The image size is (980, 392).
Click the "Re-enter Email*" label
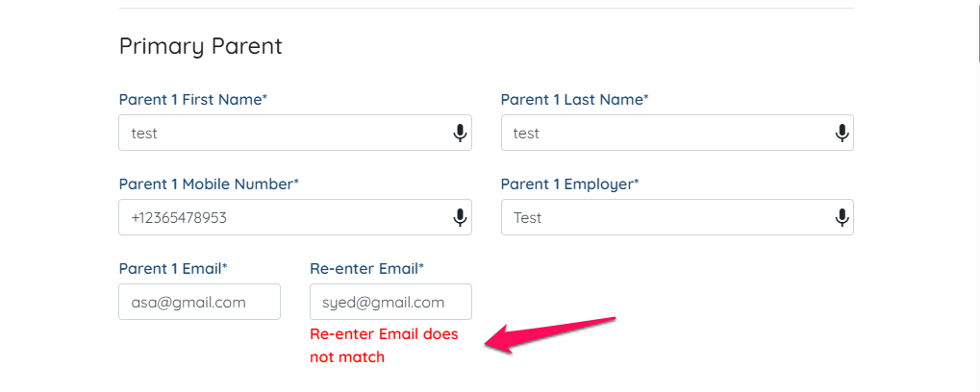click(366, 269)
